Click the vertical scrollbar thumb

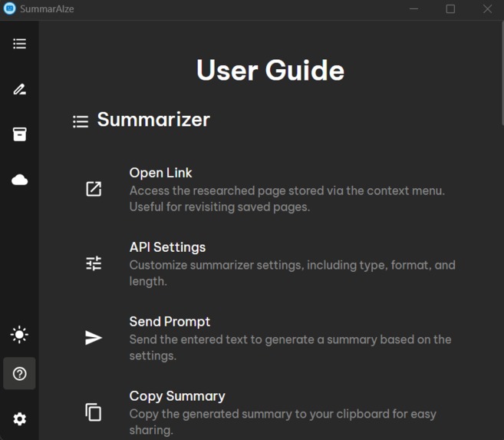point(502,73)
